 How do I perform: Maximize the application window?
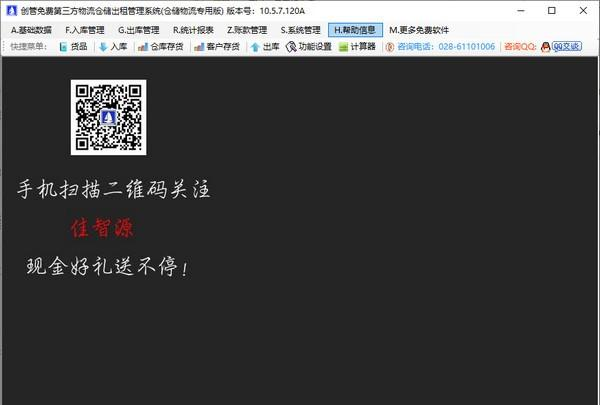click(x=552, y=11)
